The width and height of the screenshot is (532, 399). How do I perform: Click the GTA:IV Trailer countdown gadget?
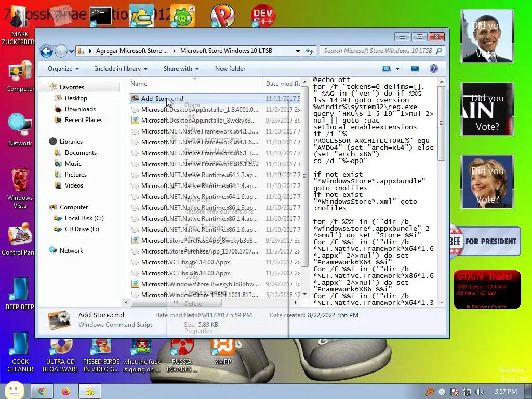(487, 289)
